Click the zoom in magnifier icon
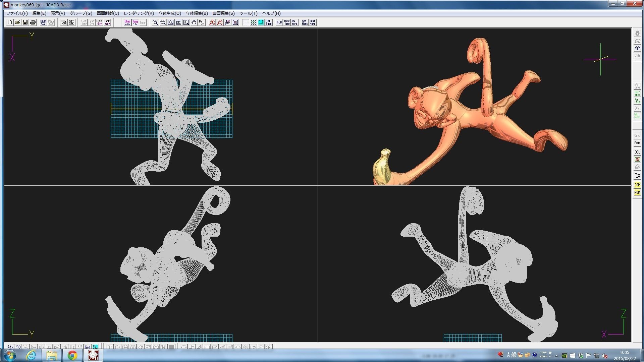The height and width of the screenshot is (362, 644). [155, 22]
